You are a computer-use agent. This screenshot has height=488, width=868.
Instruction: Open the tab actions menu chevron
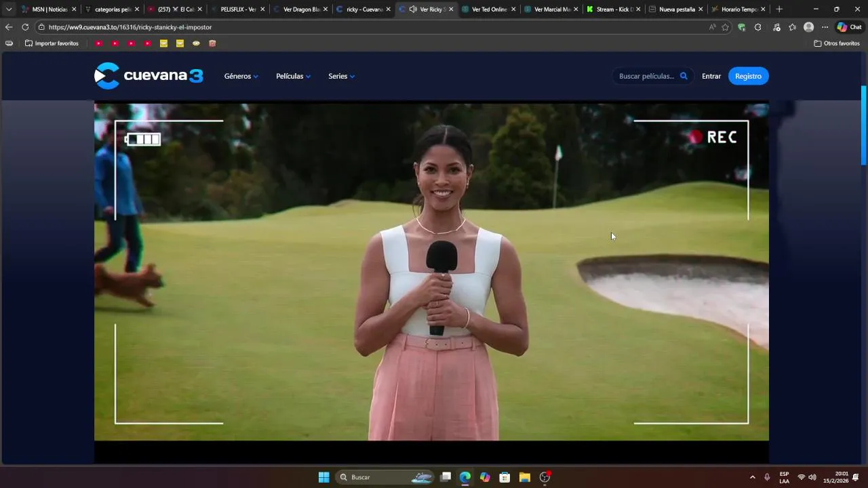pyautogui.click(x=9, y=9)
